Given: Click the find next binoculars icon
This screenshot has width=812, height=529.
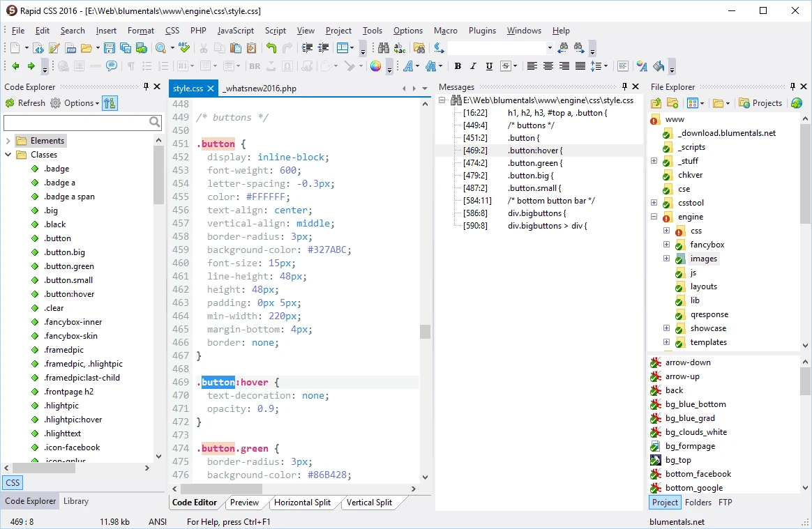Looking at the screenshot, I should [579, 48].
